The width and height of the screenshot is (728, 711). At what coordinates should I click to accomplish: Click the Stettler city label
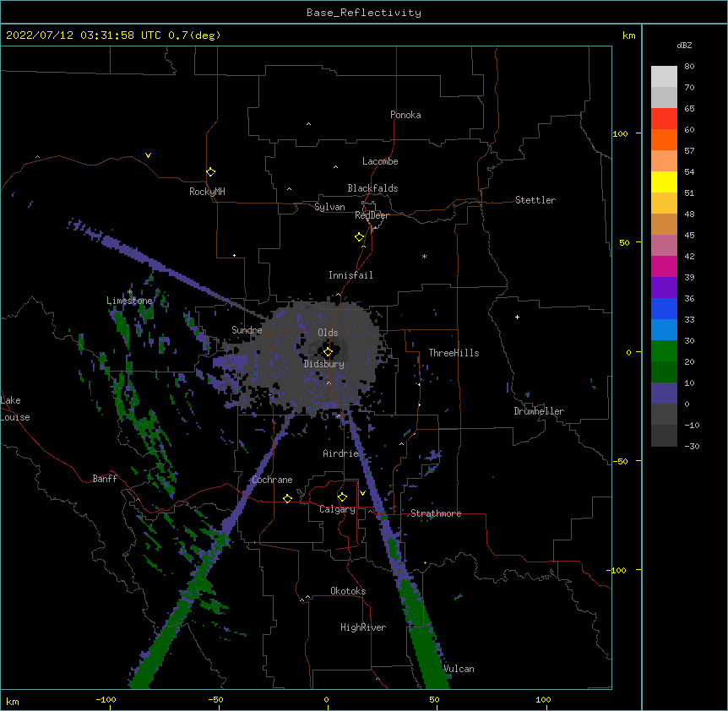535,200
